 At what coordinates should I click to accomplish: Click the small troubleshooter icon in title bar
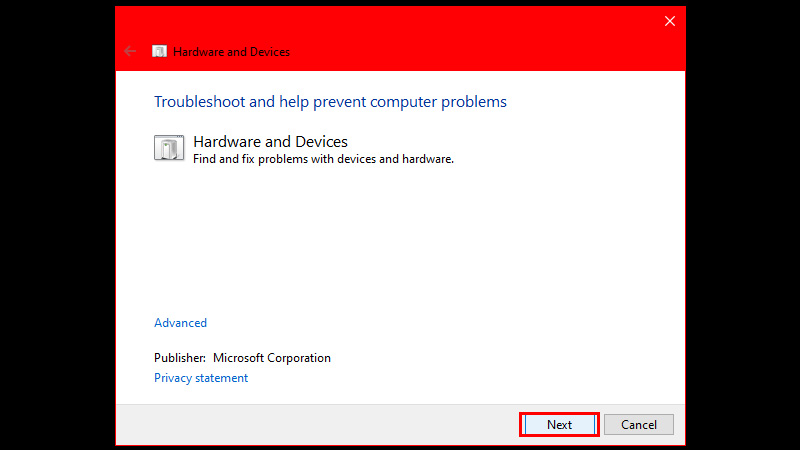159,52
